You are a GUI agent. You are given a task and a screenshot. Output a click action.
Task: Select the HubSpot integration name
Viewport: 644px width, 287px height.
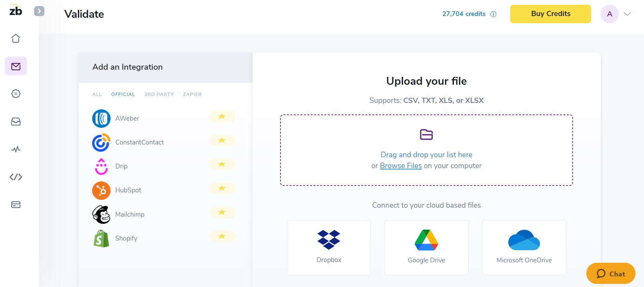point(128,190)
